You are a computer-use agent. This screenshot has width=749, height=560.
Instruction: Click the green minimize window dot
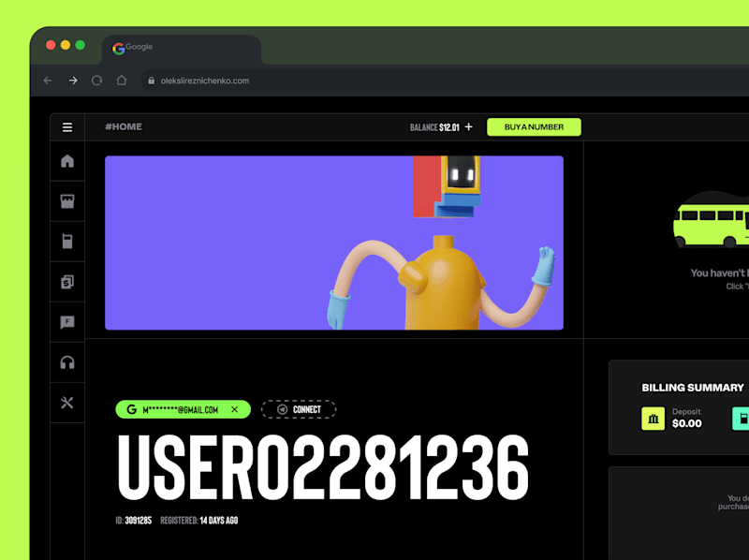(81, 45)
